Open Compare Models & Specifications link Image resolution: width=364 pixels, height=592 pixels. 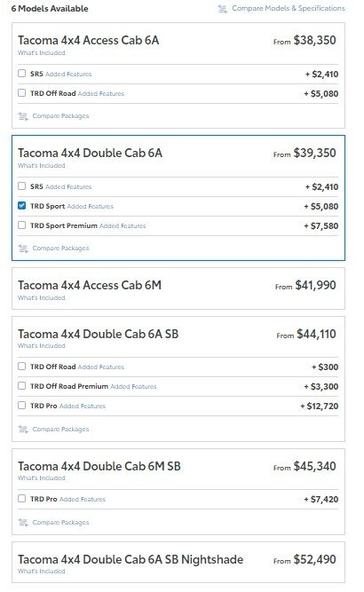pos(289,8)
